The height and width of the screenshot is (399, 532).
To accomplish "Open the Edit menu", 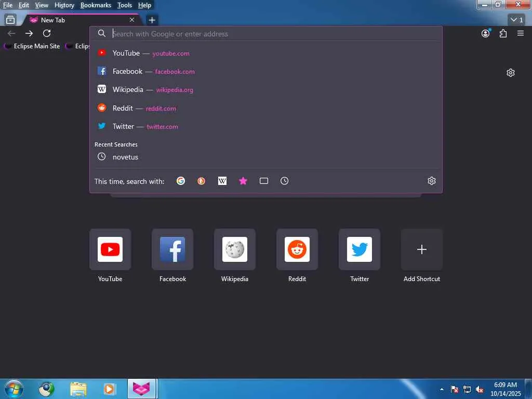I will 23,5.
